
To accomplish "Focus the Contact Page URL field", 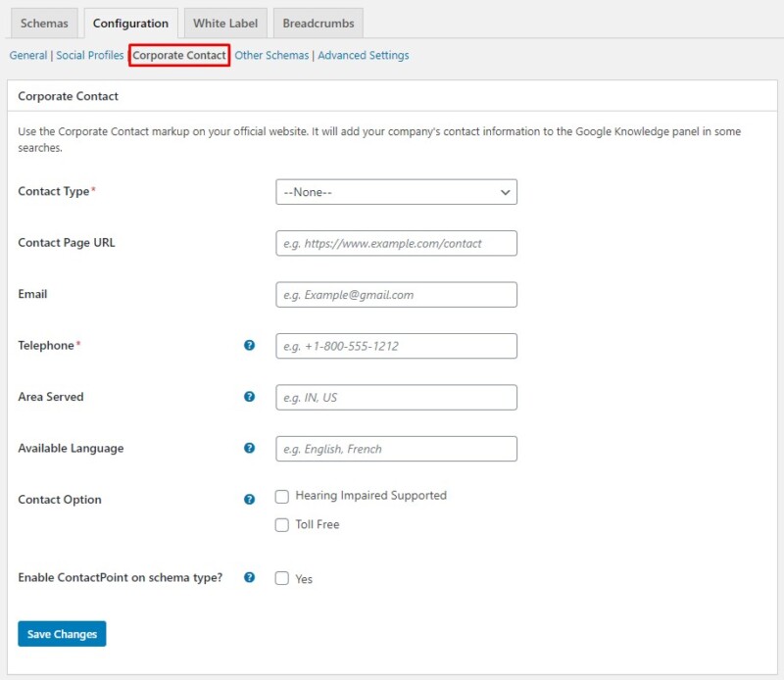I will (396, 243).
